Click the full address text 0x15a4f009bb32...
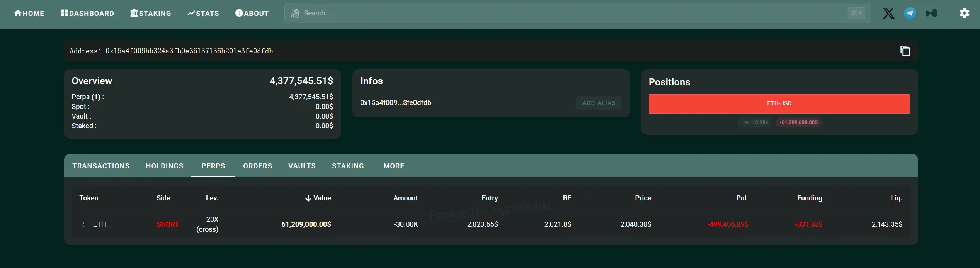Viewport: 980px width, 268px height. point(189,51)
